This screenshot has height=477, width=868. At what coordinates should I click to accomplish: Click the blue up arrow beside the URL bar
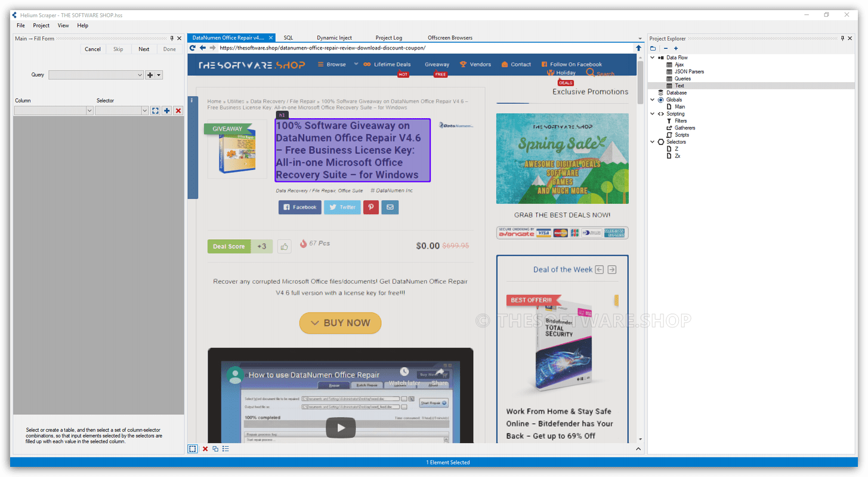tap(638, 48)
